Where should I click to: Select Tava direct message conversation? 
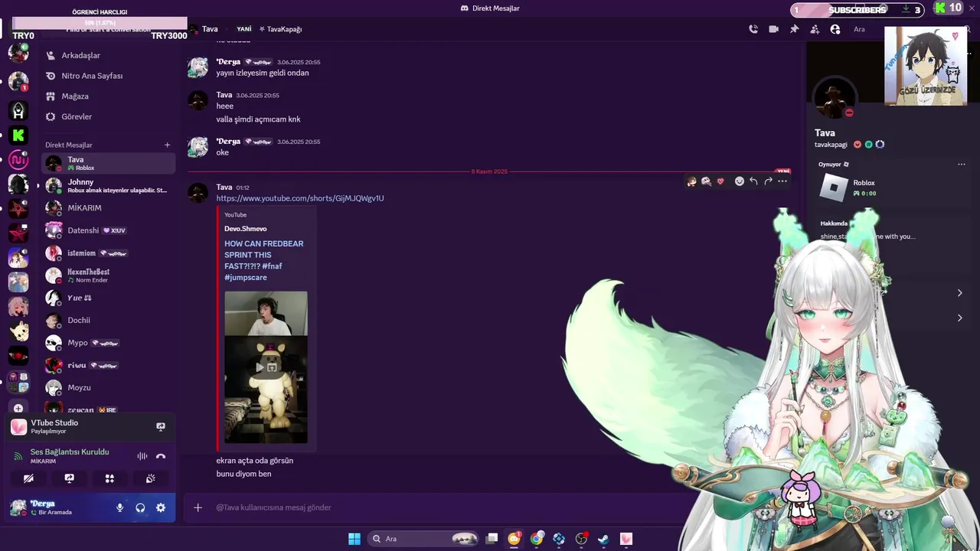(x=109, y=163)
